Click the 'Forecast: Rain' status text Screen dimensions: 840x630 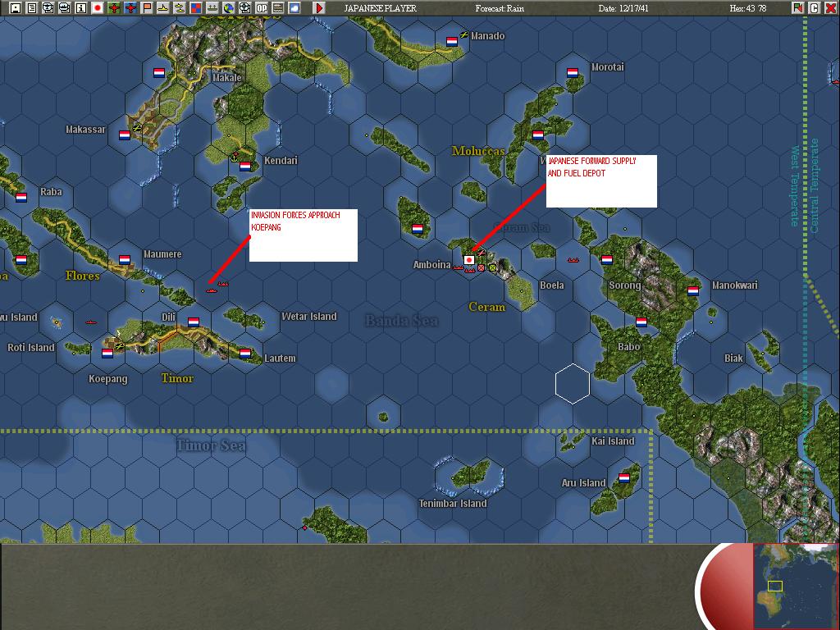click(500, 8)
